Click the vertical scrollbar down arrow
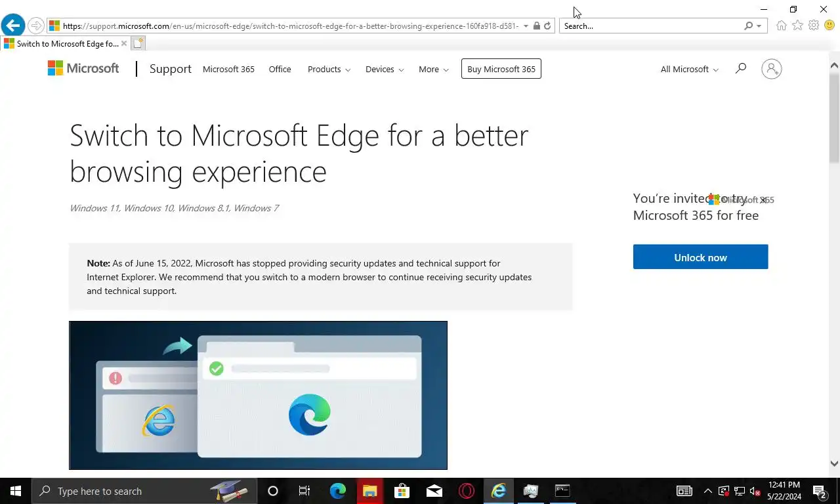This screenshot has width=840, height=504. (834, 463)
